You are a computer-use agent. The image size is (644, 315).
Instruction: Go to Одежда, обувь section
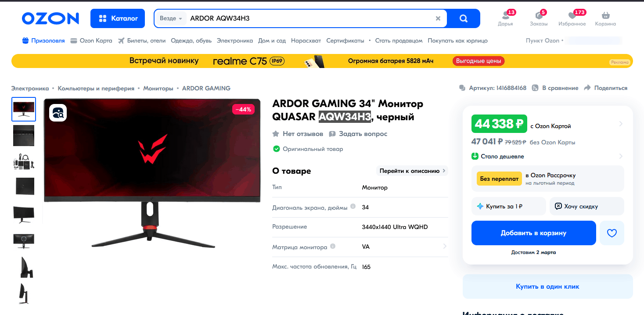click(191, 40)
